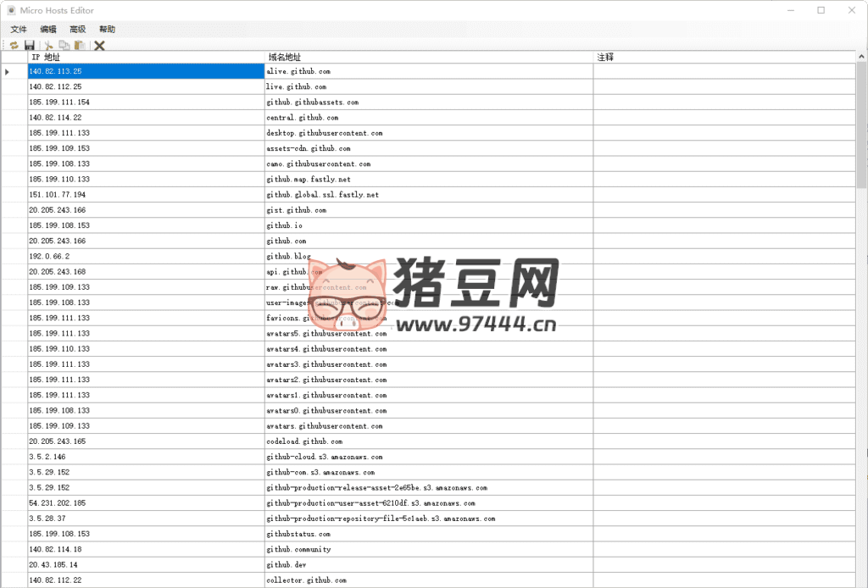The height and width of the screenshot is (588, 868).
Task: Click the Paste clipboard icon
Action: coord(81,46)
